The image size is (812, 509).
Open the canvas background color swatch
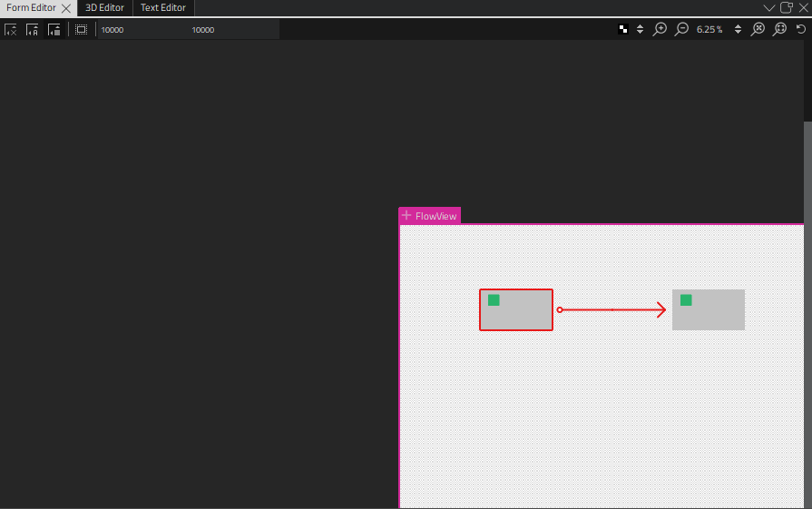point(623,29)
